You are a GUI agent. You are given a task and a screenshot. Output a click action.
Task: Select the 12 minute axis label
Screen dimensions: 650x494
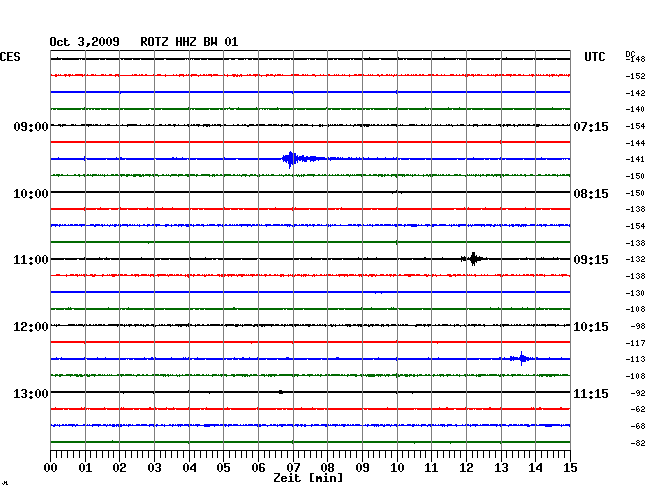coord(466,468)
